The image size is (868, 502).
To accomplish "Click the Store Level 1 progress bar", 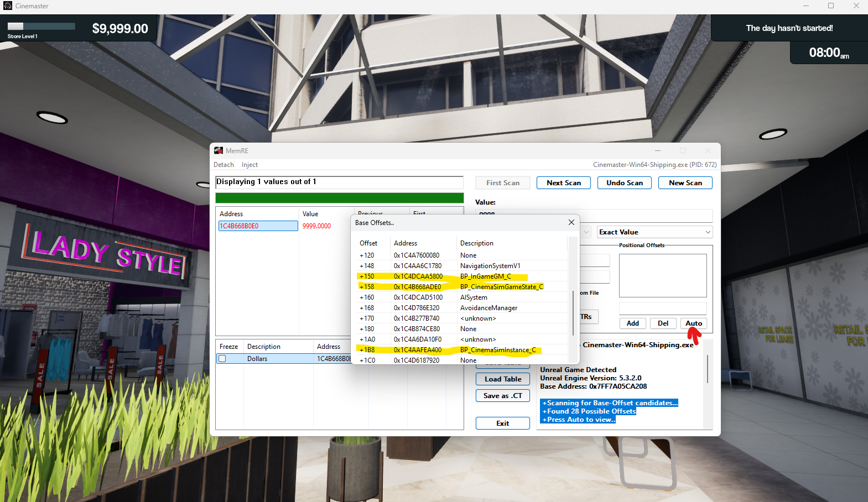I will click(41, 27).
